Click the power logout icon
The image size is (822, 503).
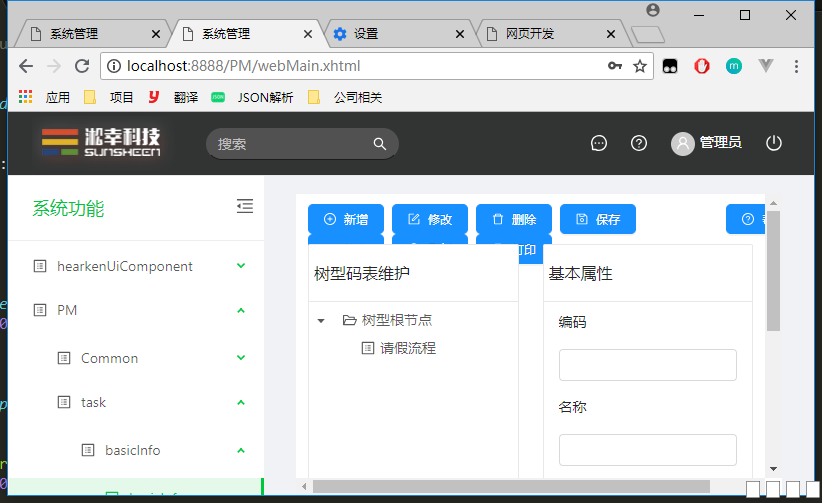773,143
